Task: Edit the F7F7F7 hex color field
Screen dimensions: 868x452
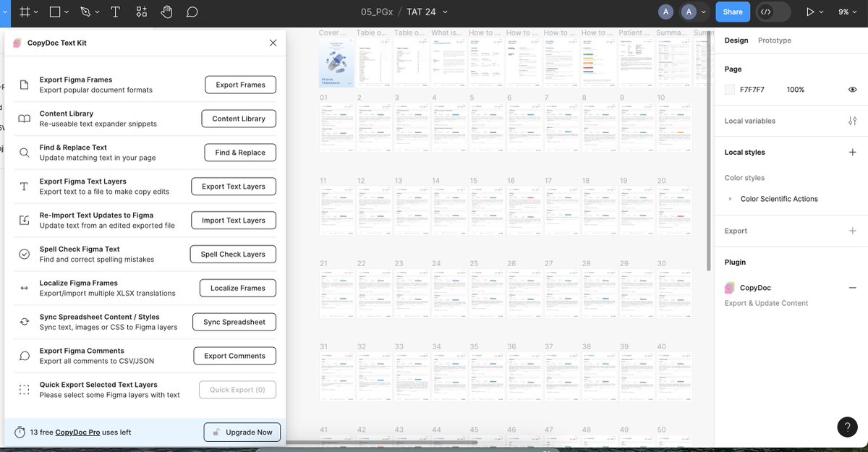Action: pos(752,90)
